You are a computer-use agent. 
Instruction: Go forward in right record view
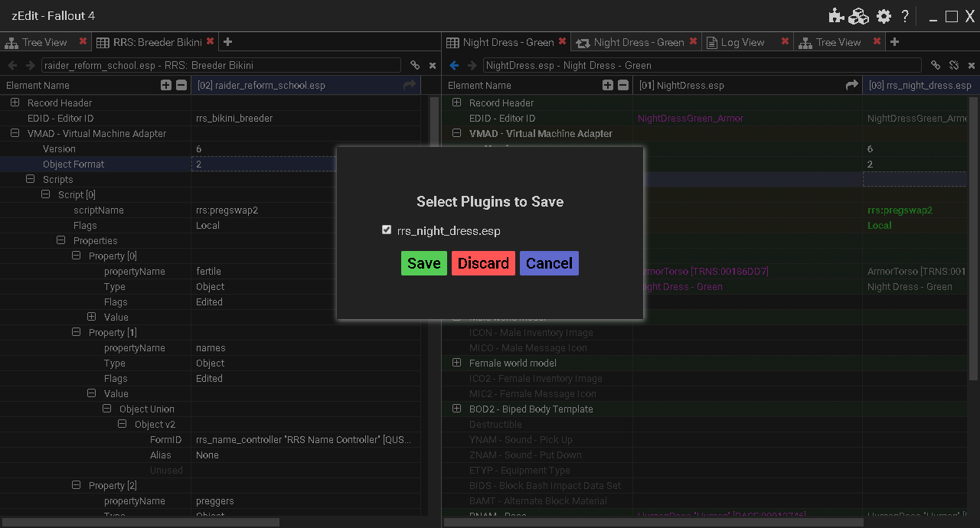click(472, 66)
